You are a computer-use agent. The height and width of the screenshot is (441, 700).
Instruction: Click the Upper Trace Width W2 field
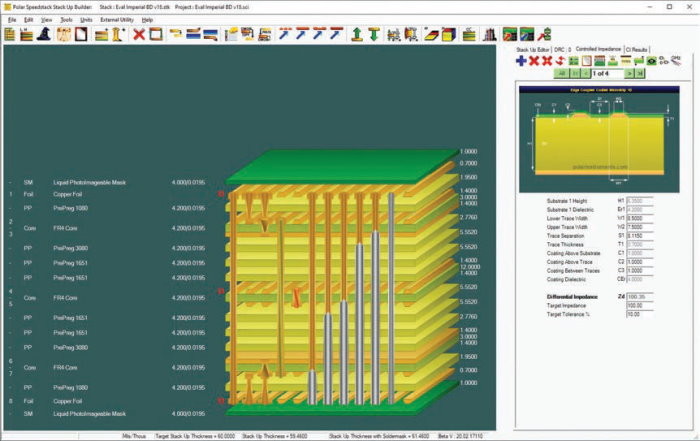point(640,227)
